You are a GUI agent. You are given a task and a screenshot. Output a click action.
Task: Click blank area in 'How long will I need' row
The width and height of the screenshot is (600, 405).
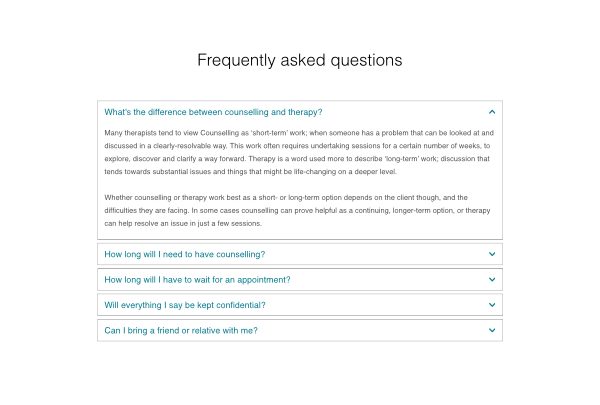coord(380,254)
